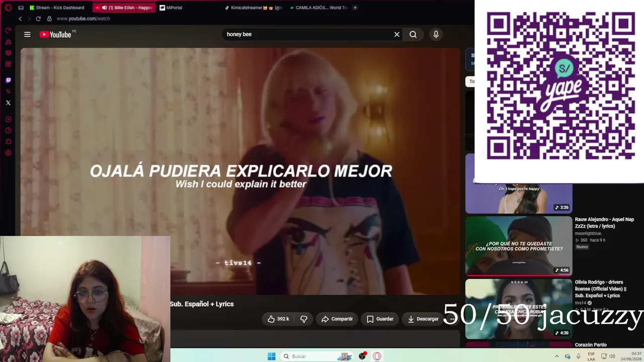This screenshot has width=644, height=362.
Task: Switch to CAMILA ADIÓS World Tour tab
Action: click(319, 8)
